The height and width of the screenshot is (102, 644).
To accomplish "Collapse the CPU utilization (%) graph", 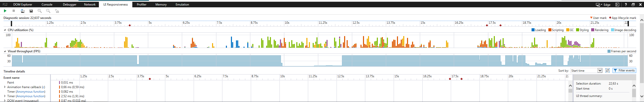I will point(5,30).
